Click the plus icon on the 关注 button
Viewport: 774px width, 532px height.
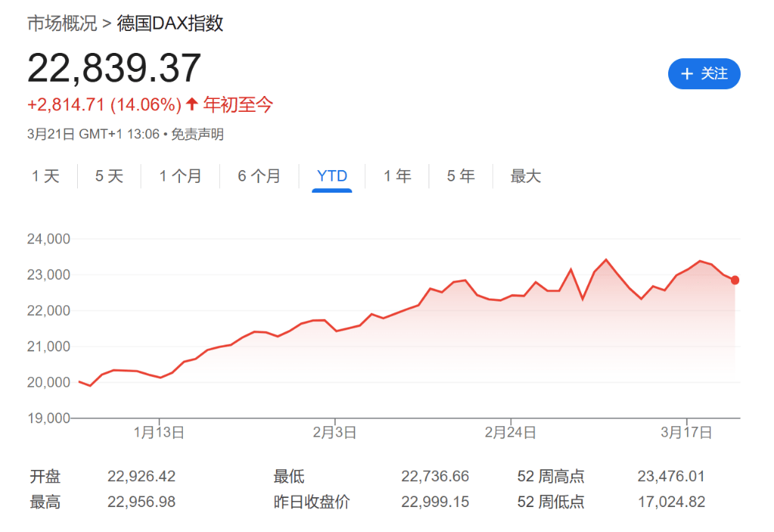click(686, 74)
